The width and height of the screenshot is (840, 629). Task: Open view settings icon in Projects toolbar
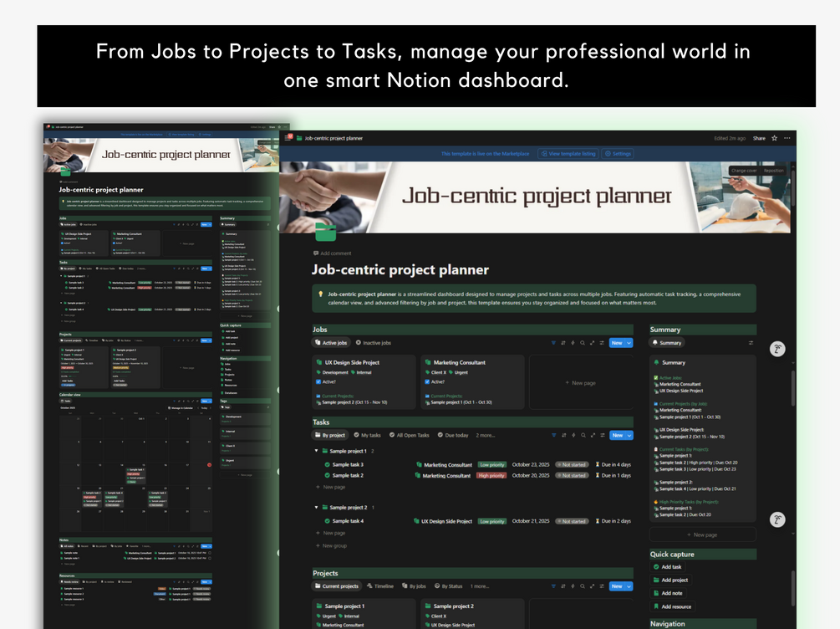pyautogui.click(x=602, y=586)
